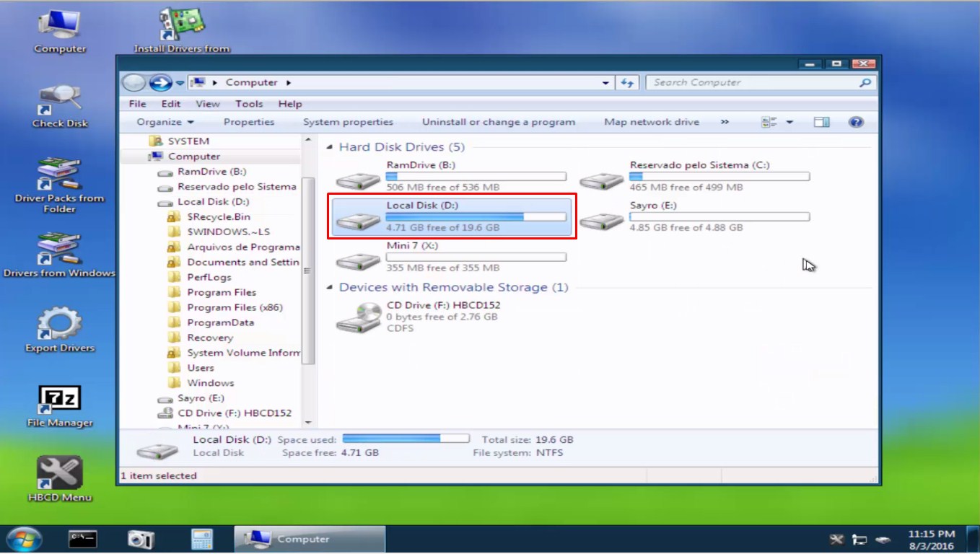Collapse the Hard Disk Drives group
This screenshot has width=980, height=554.
[330, 147]
